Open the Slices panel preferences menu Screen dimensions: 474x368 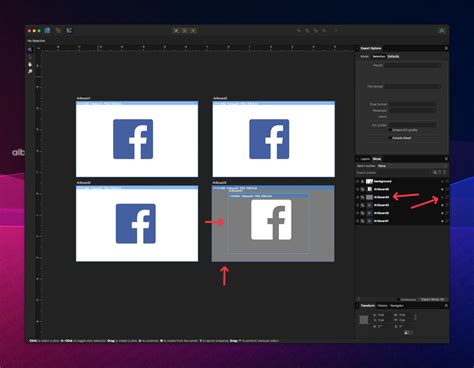coord(446,159)
